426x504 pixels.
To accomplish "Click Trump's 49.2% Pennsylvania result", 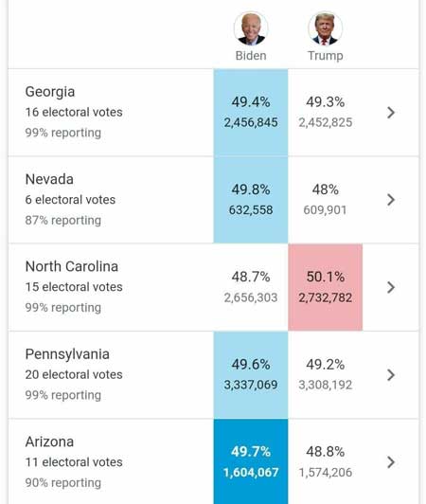I will pos(325,365).
